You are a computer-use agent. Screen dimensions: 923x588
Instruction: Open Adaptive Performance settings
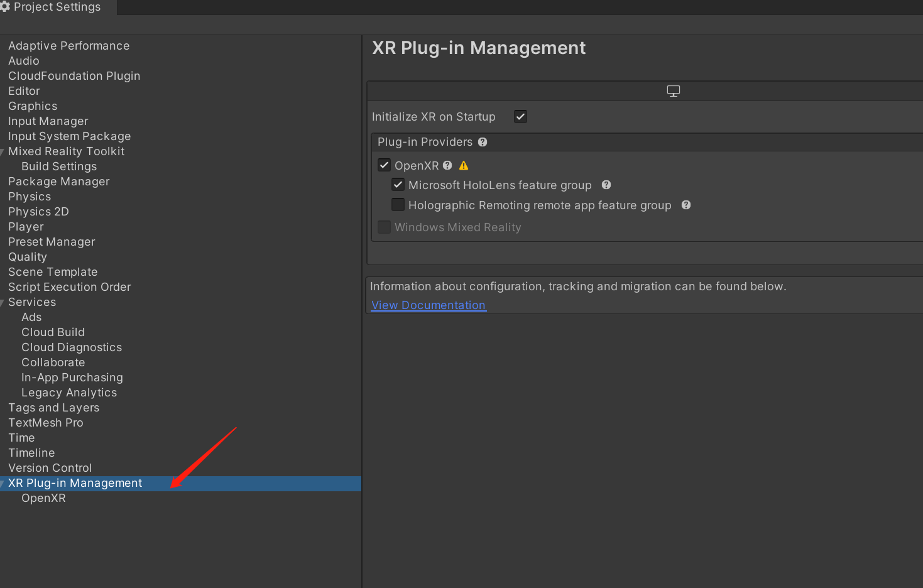[69, 46]
